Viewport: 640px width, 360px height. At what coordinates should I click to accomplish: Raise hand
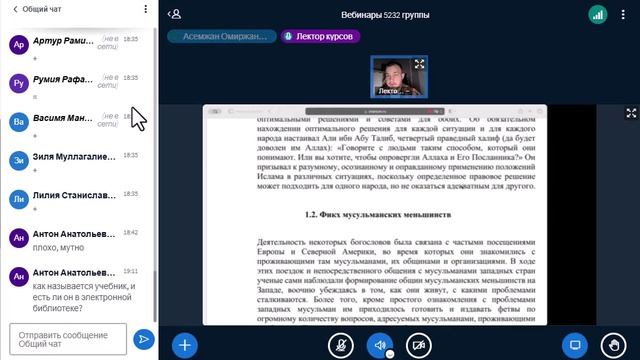(613, 345)
